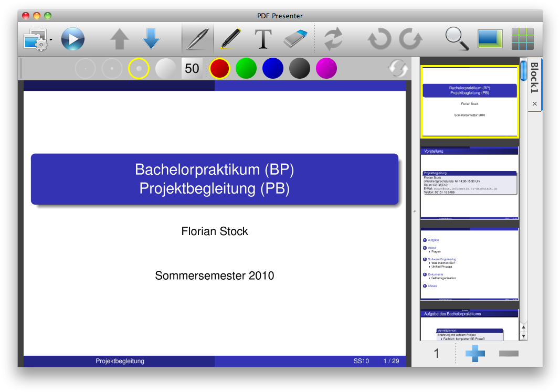Screen dimensions: 560x392
Task: Pick the red pen color
Action: tap(219, 68)
